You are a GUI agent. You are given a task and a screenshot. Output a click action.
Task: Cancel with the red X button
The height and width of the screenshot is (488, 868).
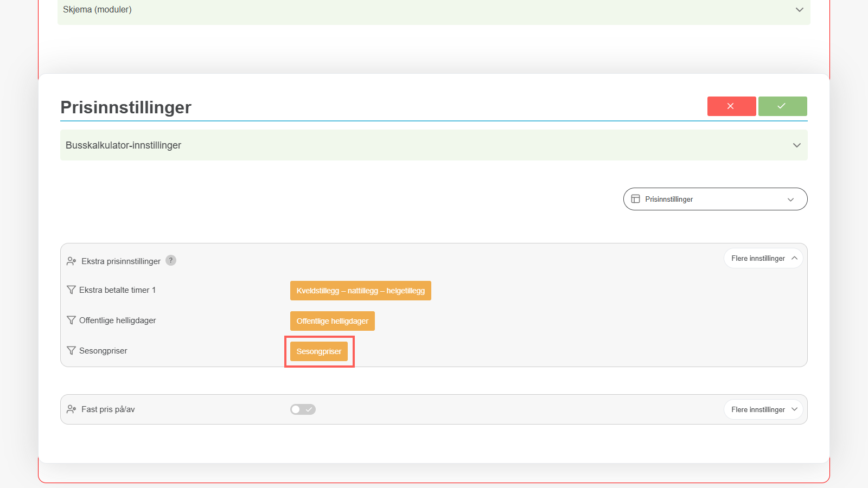pyautogui.click(x=731, y=106)
